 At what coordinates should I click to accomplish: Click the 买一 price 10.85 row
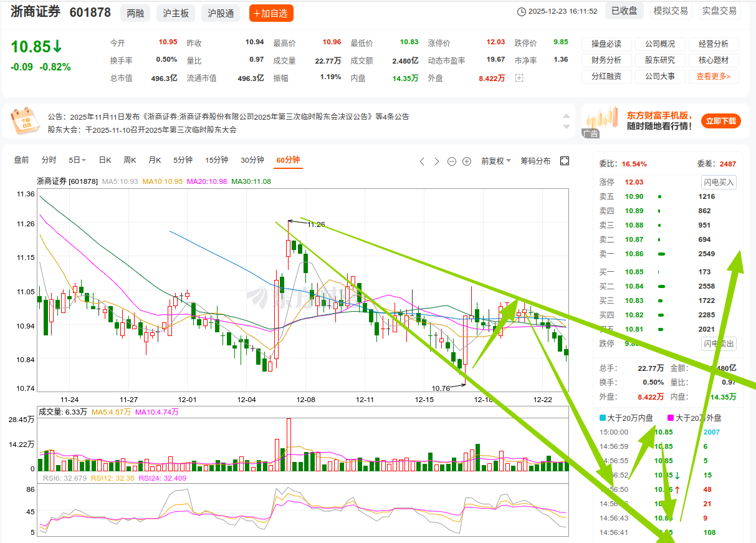667,272
